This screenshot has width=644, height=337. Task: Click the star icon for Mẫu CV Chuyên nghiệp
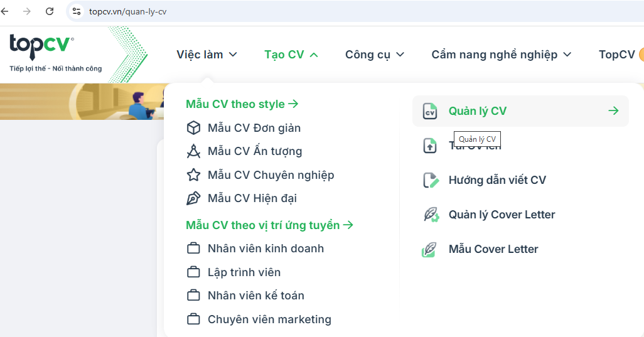193,175
